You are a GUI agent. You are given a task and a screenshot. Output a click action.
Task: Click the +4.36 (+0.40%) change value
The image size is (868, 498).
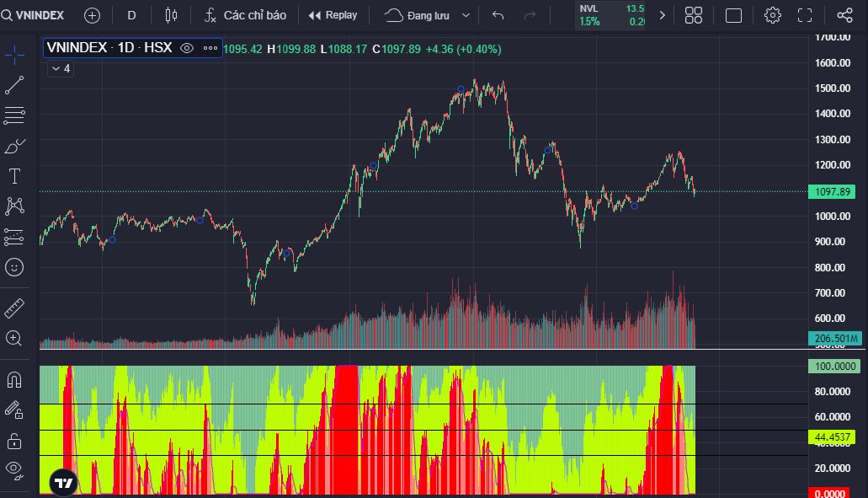(463, 50)
